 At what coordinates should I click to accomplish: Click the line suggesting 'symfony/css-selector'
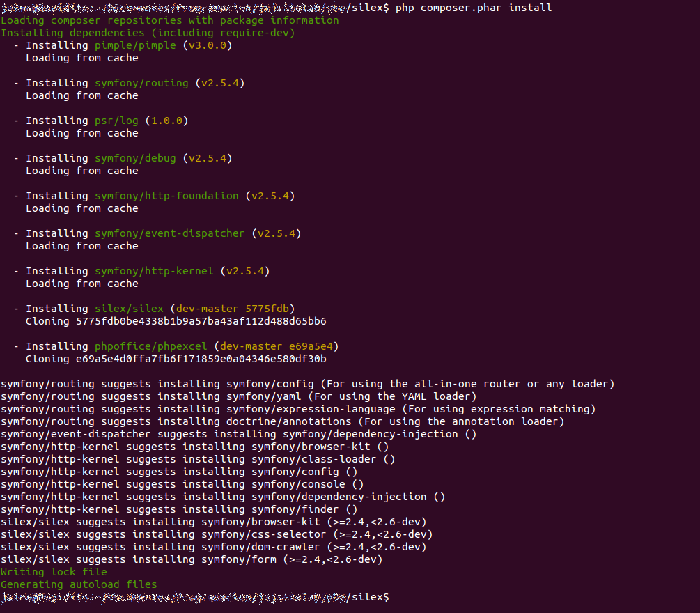[x=217, y=534]
